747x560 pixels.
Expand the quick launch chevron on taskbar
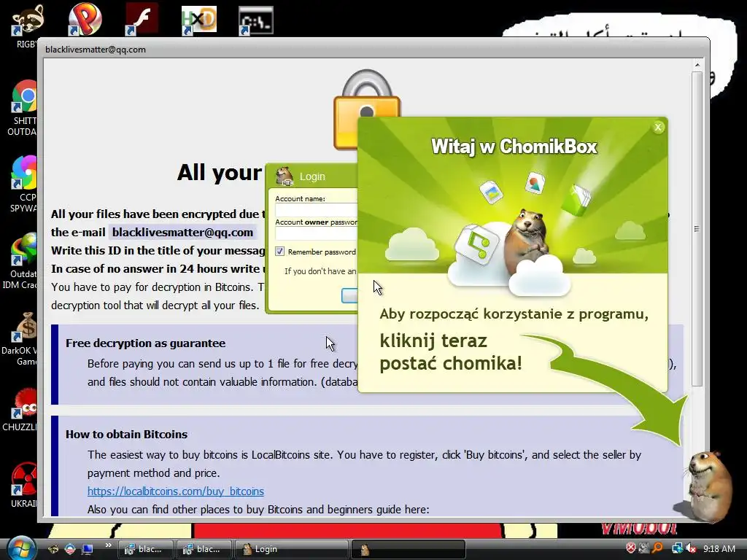(108, 545)
